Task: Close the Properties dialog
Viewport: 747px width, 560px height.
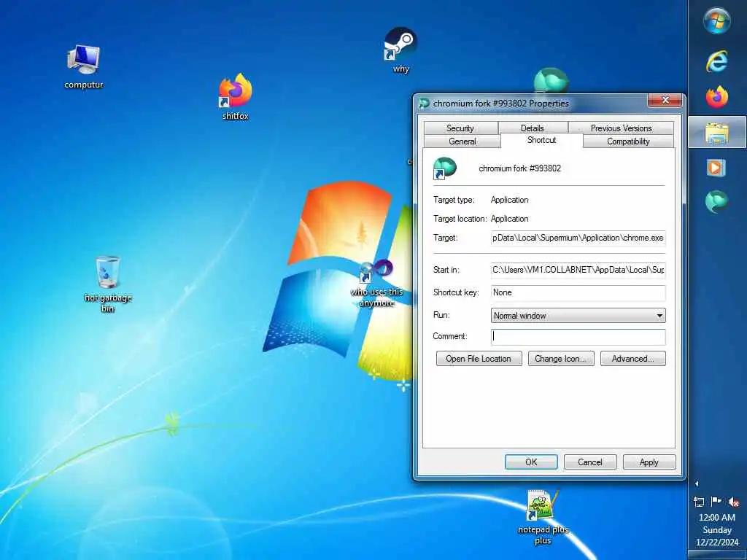Action: (665, 100)
